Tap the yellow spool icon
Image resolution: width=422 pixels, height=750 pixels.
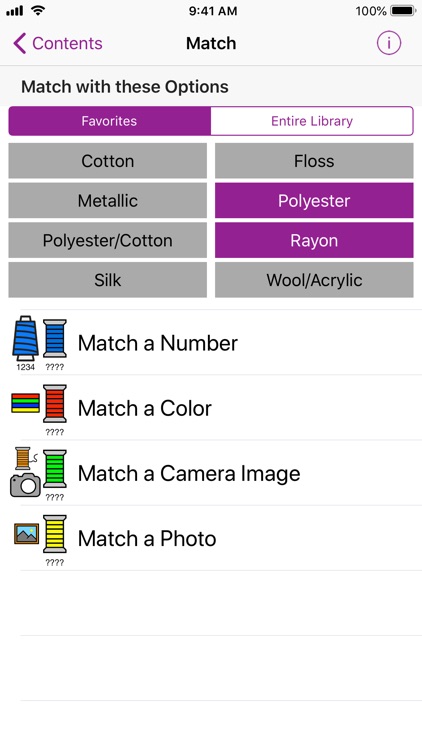[x=55, y=534]
